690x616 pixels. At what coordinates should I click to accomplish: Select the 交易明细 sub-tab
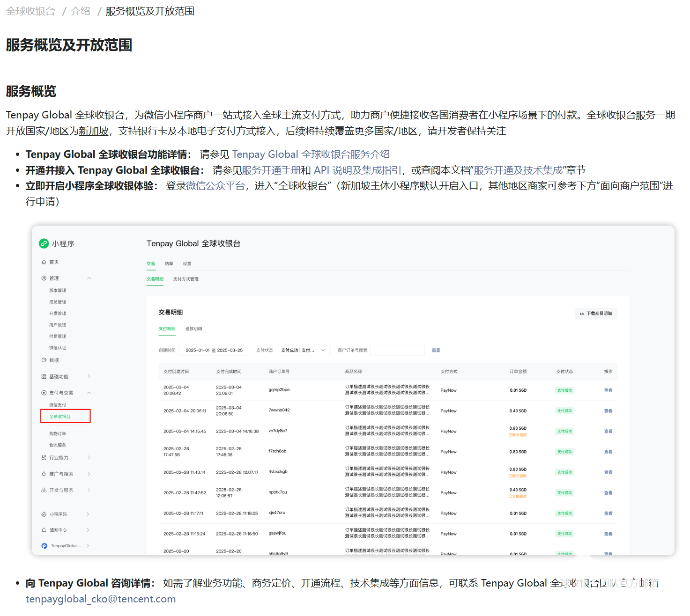155,279
